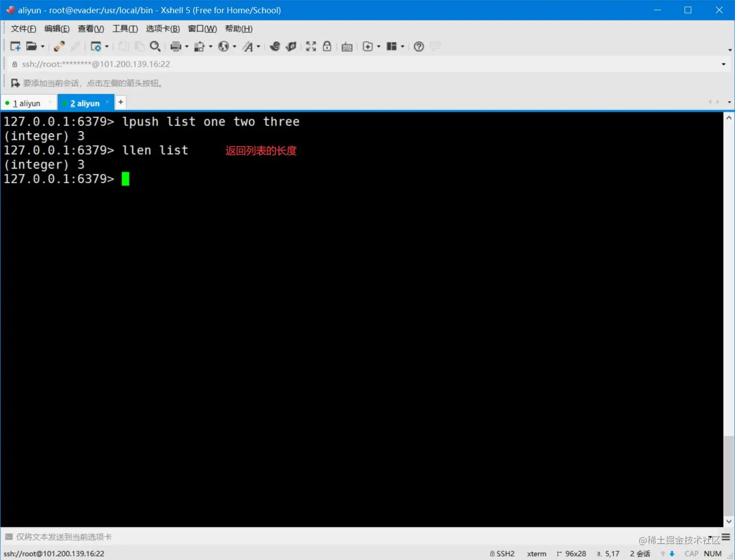Click the globe encoding icon

(x=224, y=46)
